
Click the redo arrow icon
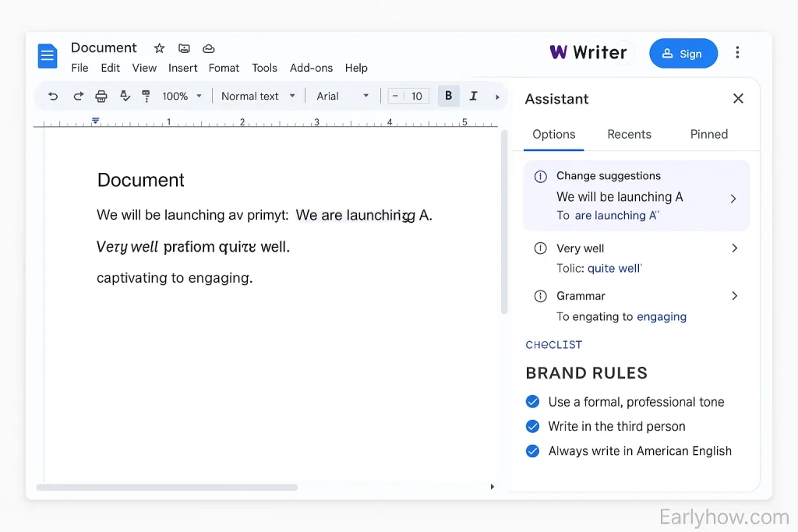tap(78, 97)
